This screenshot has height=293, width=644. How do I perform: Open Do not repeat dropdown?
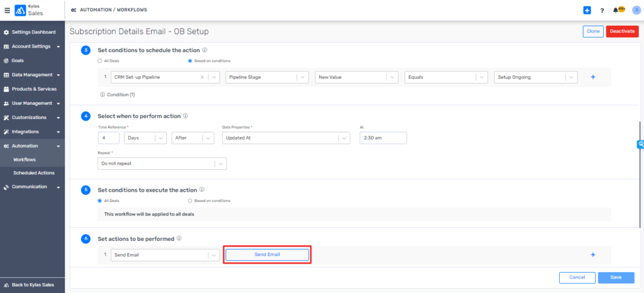coord(162,163)
